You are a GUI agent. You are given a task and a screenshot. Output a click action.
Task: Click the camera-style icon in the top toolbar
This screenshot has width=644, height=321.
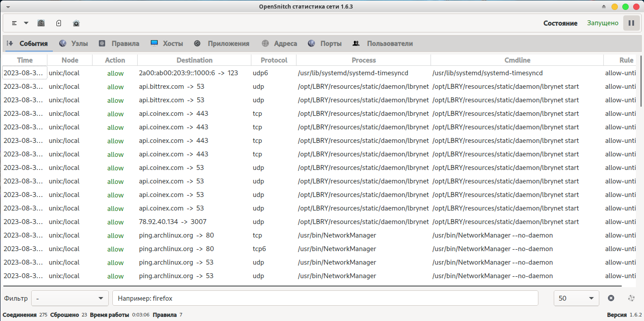pyautogui.click(x=76, y=23)
